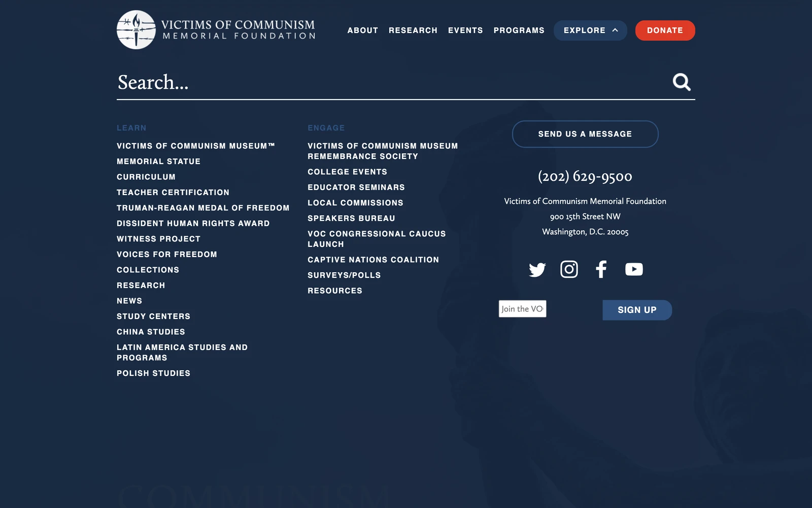Screen dimensions: 812x508
Task: Open the Collections link
Action: click(x=148, y=270)
